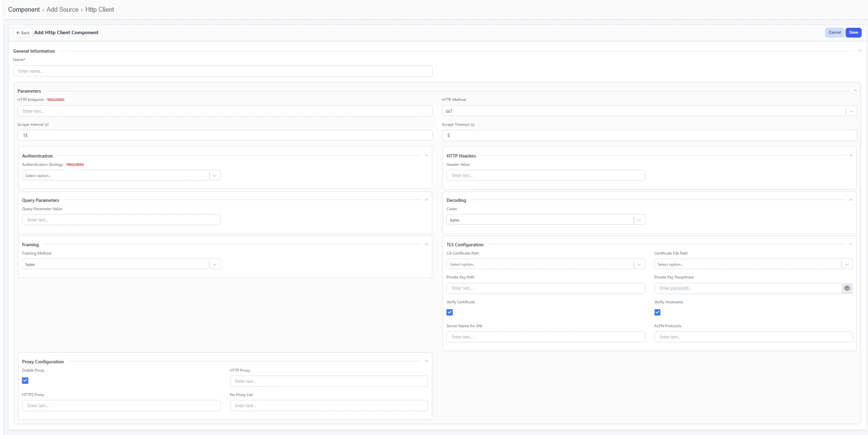Collapse the Proxy Configuration section

(x=426, y=361)
